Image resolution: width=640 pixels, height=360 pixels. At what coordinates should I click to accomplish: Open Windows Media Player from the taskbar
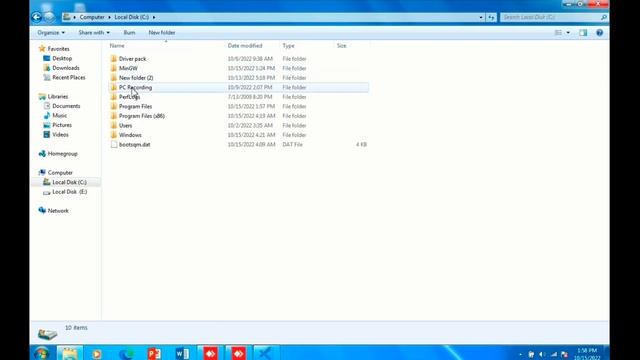click(97, 353)
